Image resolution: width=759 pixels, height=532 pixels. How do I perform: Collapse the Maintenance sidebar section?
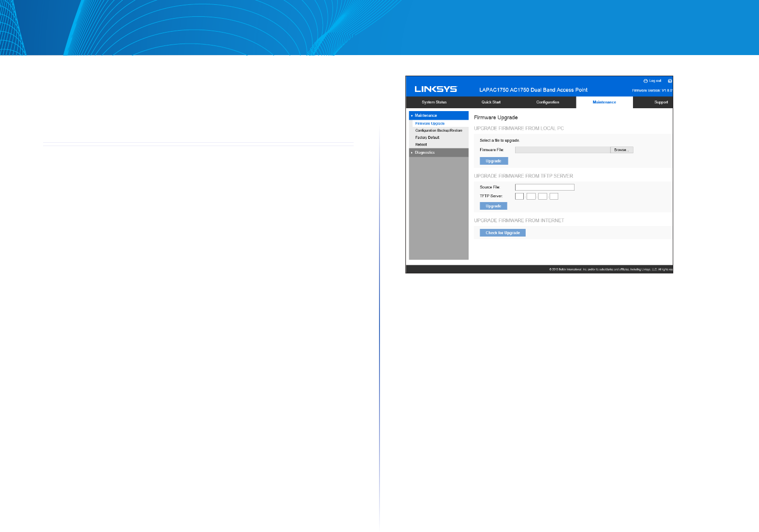(x=438, y=115)
